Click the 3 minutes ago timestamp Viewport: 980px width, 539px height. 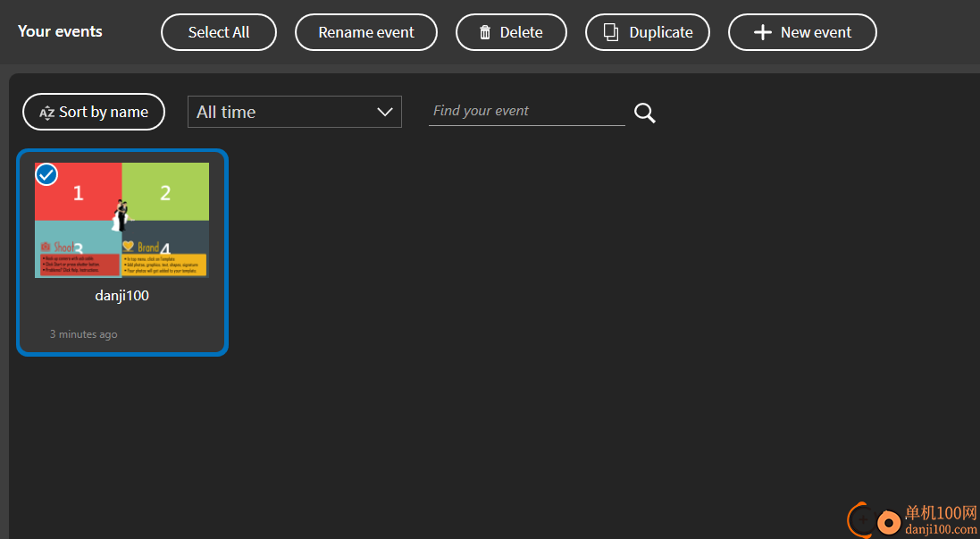pyautogui.click(x=84, y=334)
